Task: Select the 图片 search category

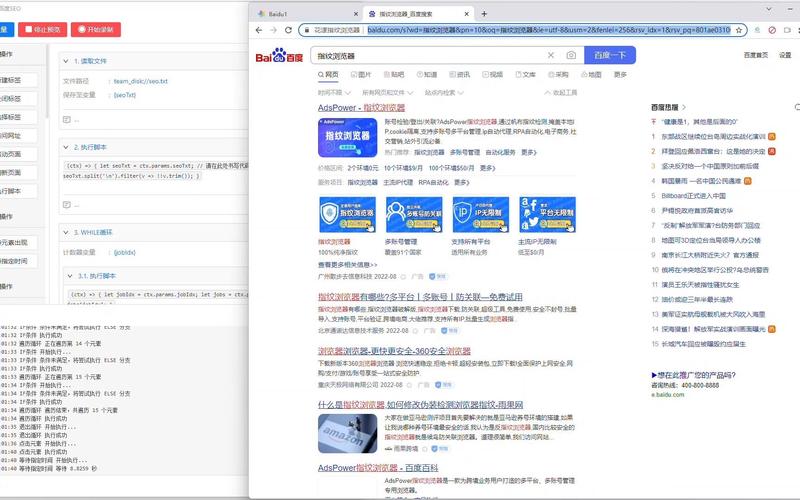Action: tap(361, 74)
